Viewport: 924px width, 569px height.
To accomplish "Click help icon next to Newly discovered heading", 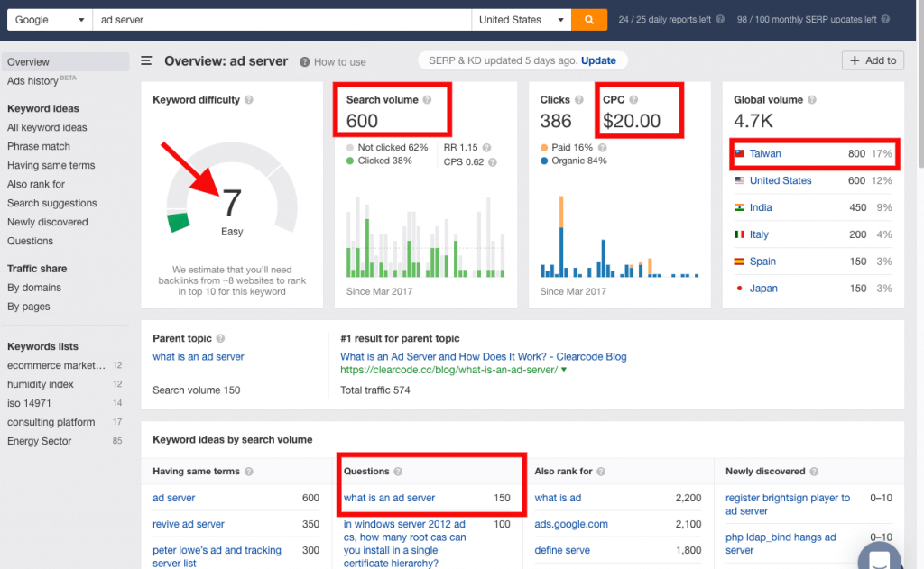I will click(x=814, y=472).
